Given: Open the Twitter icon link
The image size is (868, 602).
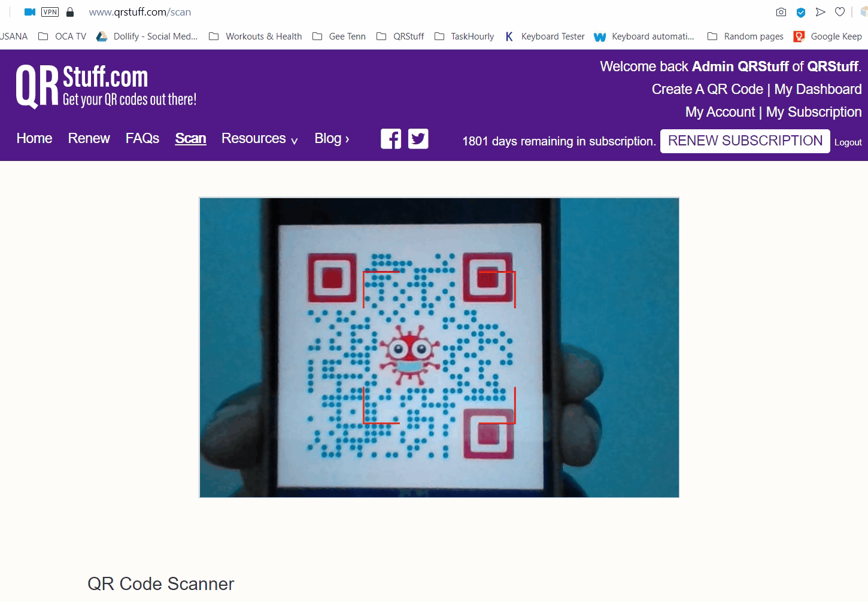Looking at the screenshot, I should click(418, 139).
